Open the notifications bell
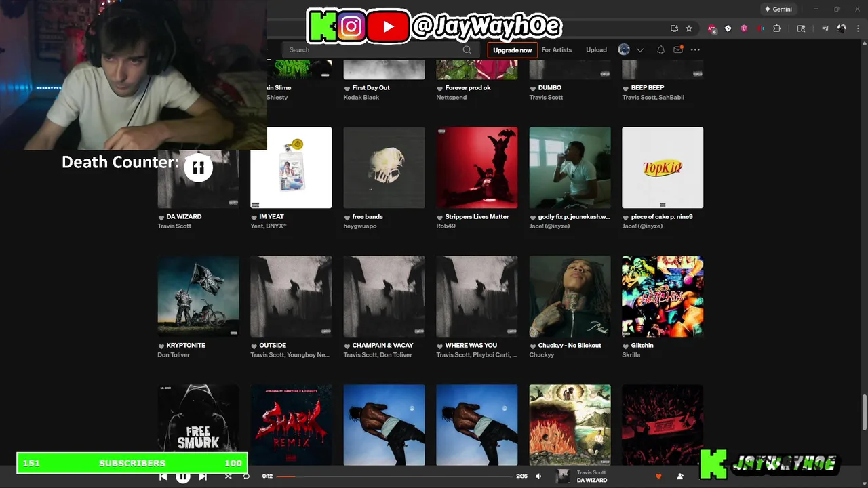 tap(660, 49)
